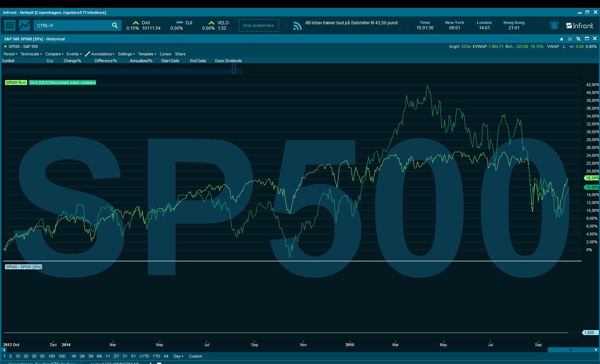
Task: Click the 15,89% price label on axis
Action: 592,187
